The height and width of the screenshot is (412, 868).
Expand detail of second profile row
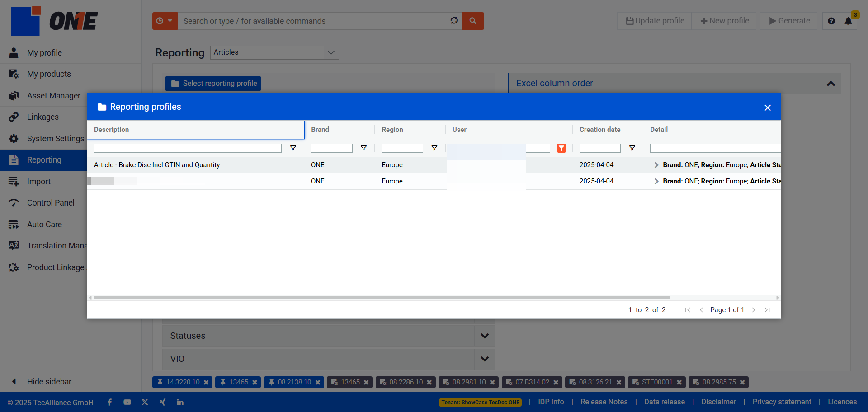(656, 181)
